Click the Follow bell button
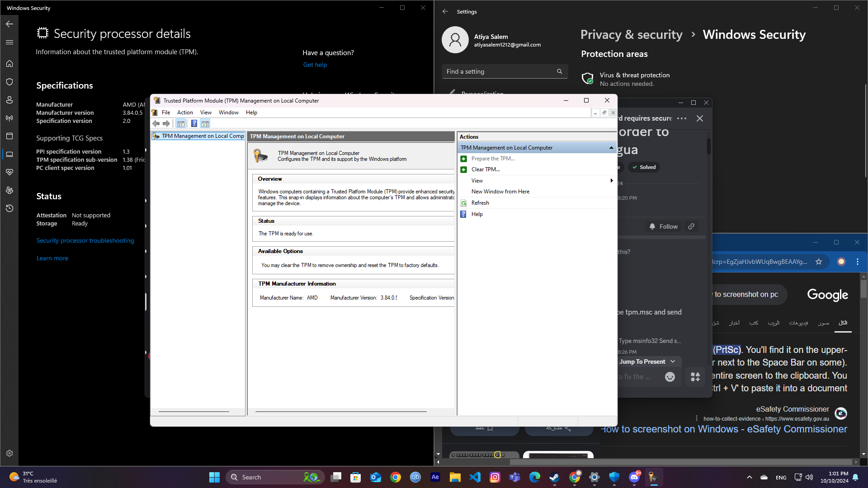Screen dimensions: 868x488 pos(663,226)
